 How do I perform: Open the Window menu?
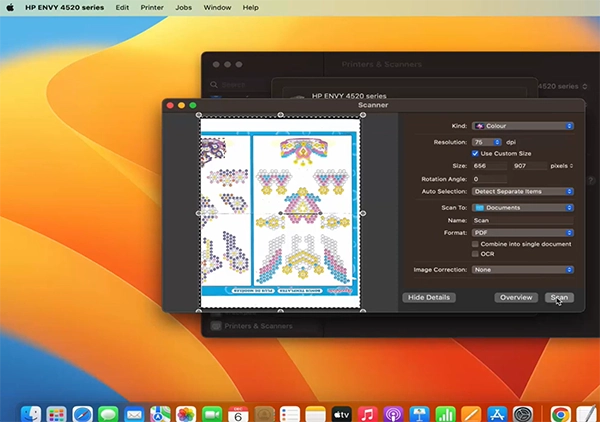coord(217,7)
